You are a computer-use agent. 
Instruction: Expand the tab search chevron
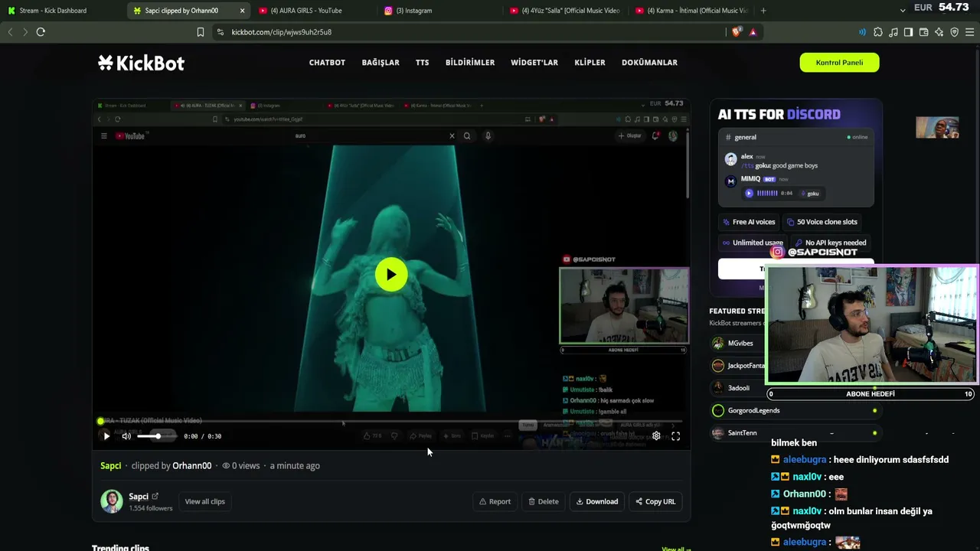coord(903,11)
